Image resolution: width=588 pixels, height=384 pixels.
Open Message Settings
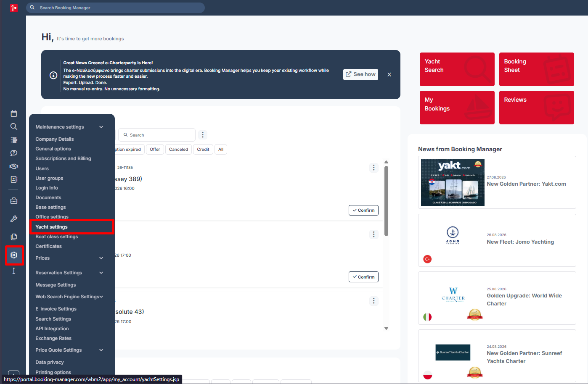56,285
